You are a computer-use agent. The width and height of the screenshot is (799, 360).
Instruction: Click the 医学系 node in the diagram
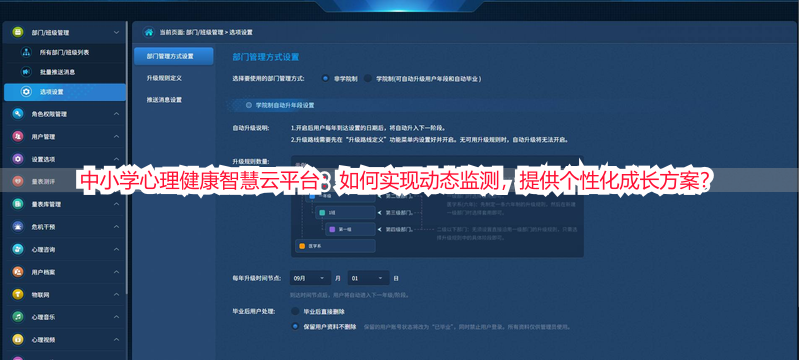point(335,246)
